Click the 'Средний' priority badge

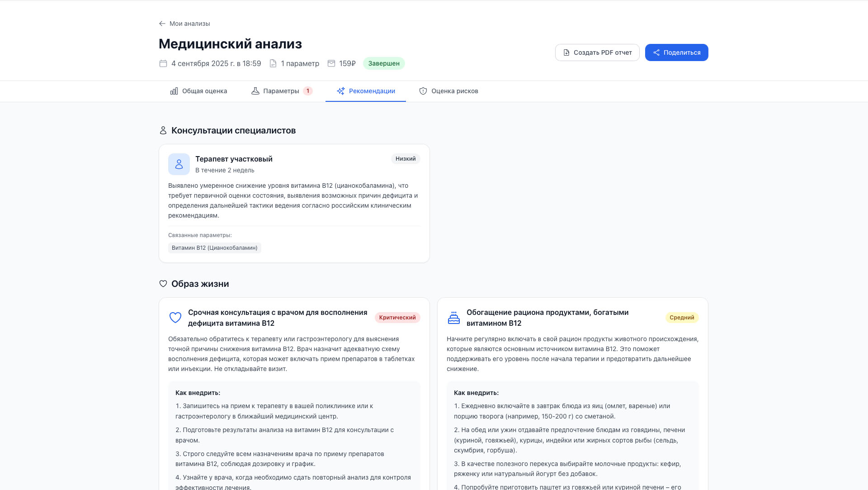coord(682,318)
